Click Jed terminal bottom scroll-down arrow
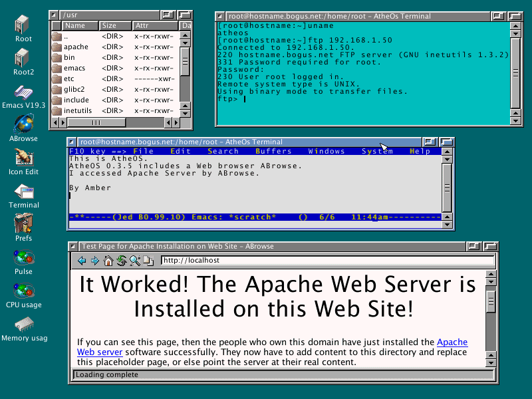 click(x=447, y=224)
